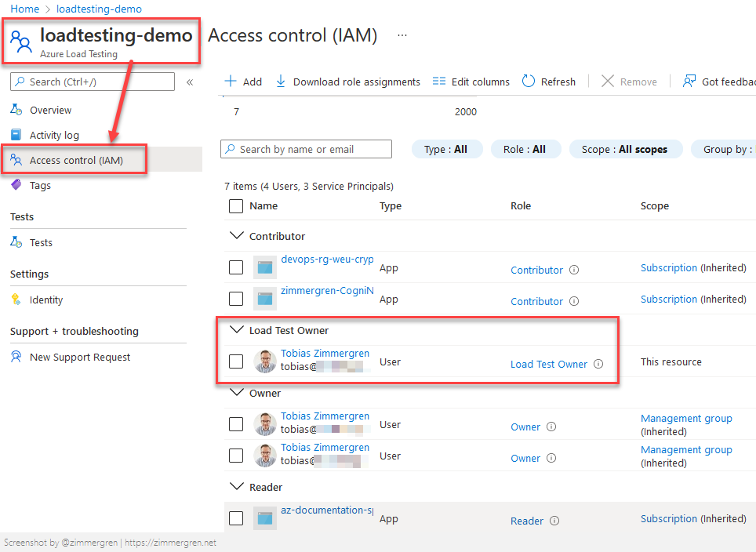
Task: Check the devops-rg-weu-cryp app row
Action: point(236,267)
